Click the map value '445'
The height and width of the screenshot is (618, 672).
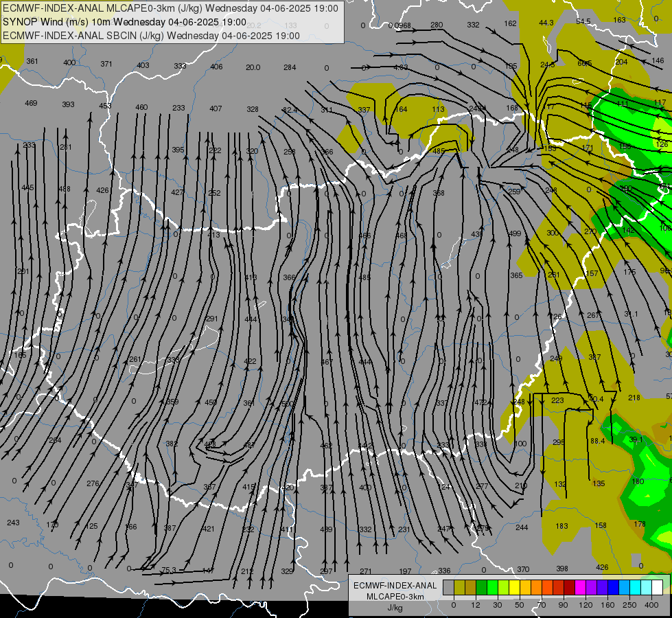[27, 187]
